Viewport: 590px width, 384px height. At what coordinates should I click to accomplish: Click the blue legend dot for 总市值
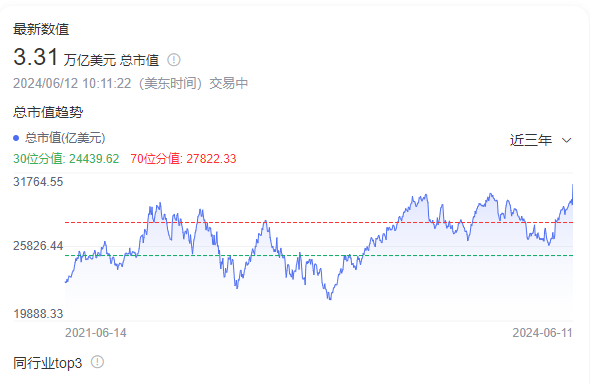16,138
